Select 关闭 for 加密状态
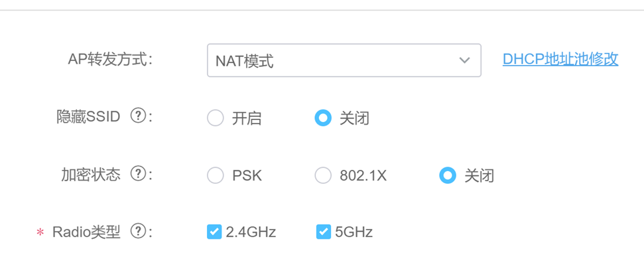 click(x=448, y=176)
